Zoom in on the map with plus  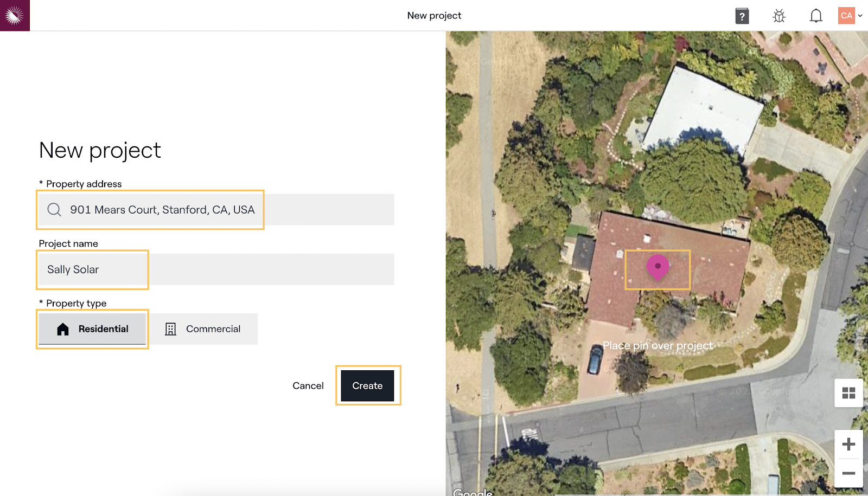click(848, 445)
